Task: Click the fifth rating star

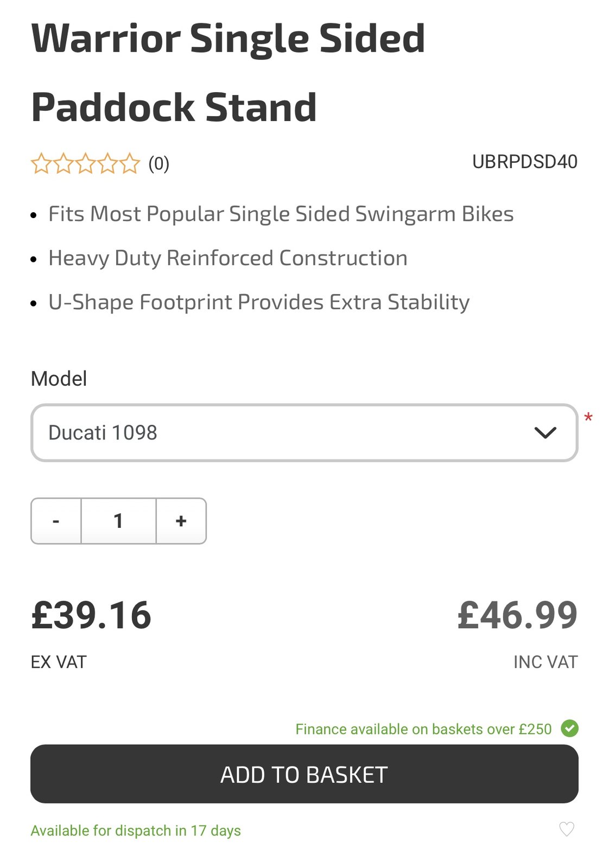Action: [x=130, y=163]
